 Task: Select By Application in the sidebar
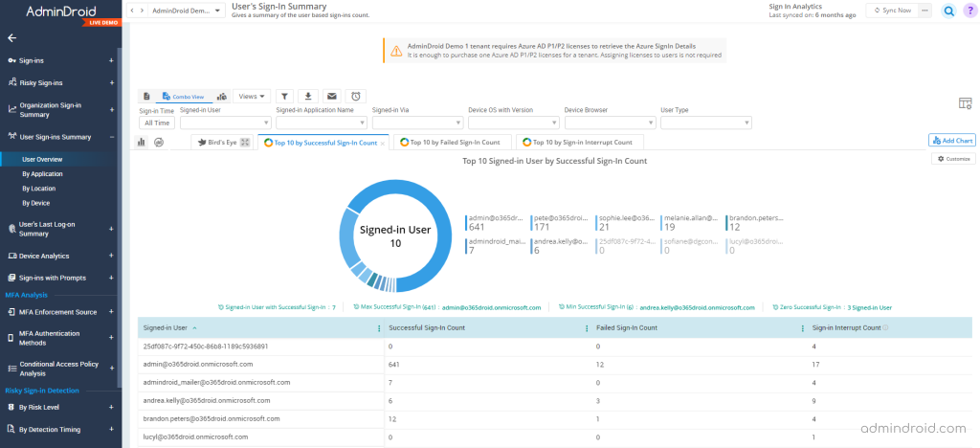click(x=42, y=174)
